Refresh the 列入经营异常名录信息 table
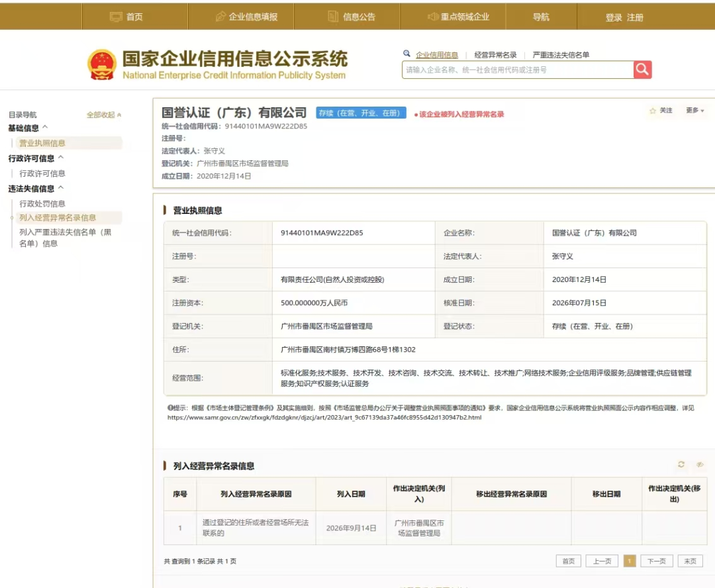 tap(681, 464)
